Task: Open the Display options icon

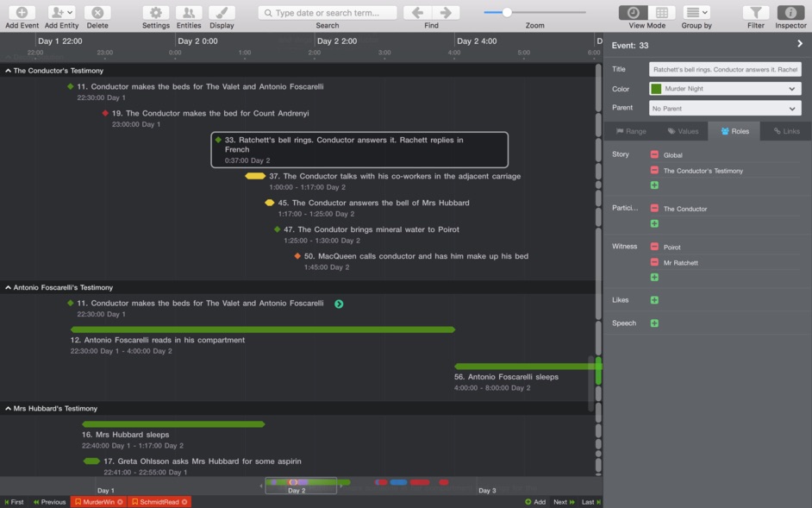Action: point(222,13)
